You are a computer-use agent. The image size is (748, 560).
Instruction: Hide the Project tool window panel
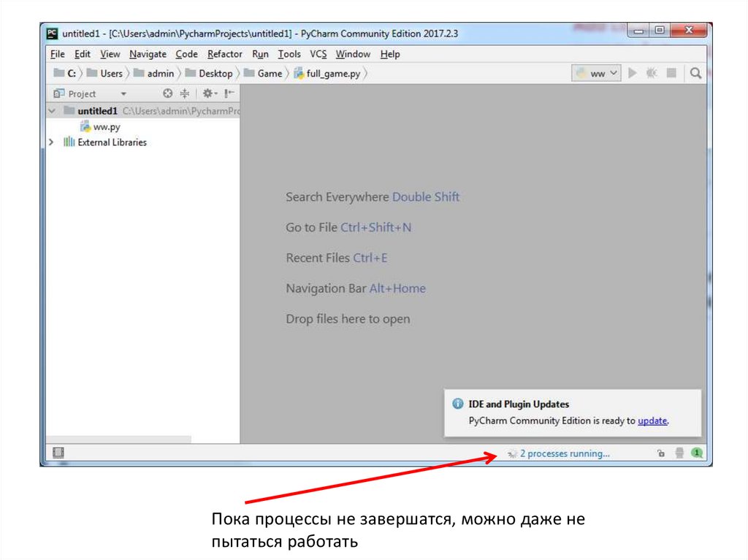coord(229,93)
